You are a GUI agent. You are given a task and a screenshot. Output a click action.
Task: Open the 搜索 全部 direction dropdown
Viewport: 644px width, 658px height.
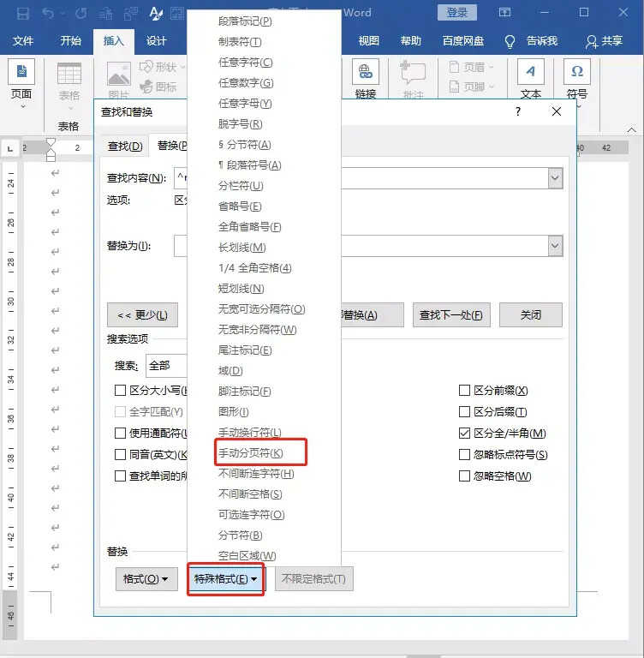(166, 366)
